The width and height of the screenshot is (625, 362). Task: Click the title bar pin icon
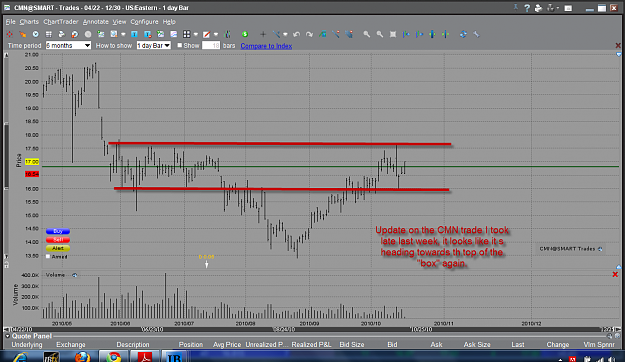click(515, 7)
